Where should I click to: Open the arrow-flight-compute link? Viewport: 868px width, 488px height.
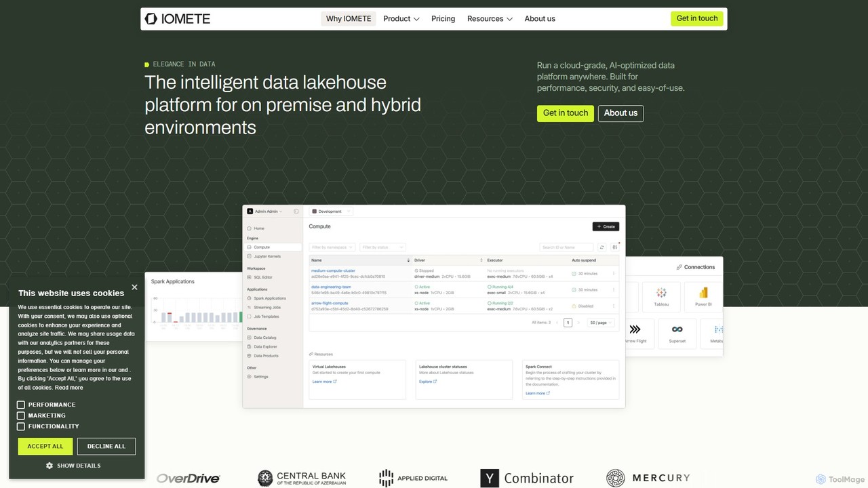pyautogui.click(x=330, y=303)
